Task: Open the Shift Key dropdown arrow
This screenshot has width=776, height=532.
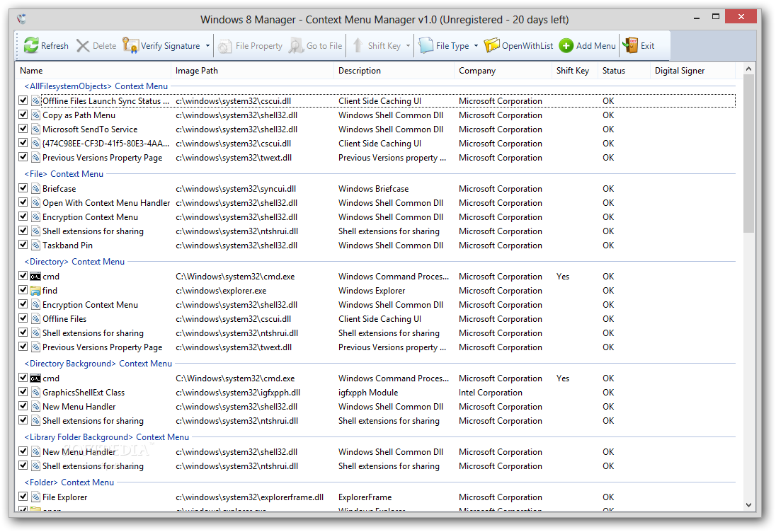Action: pos(409,46)
